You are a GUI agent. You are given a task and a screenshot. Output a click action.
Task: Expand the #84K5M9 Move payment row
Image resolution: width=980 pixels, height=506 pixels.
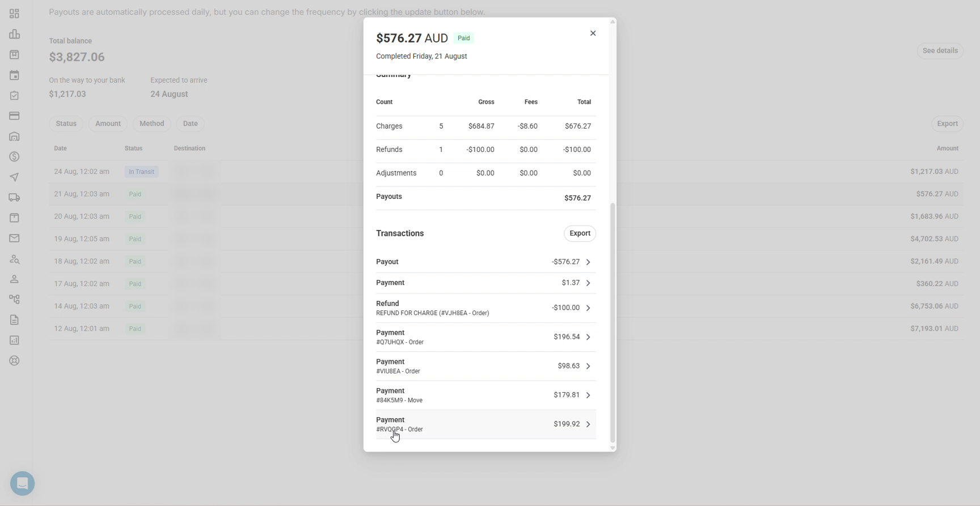click(x=486, y=395)
